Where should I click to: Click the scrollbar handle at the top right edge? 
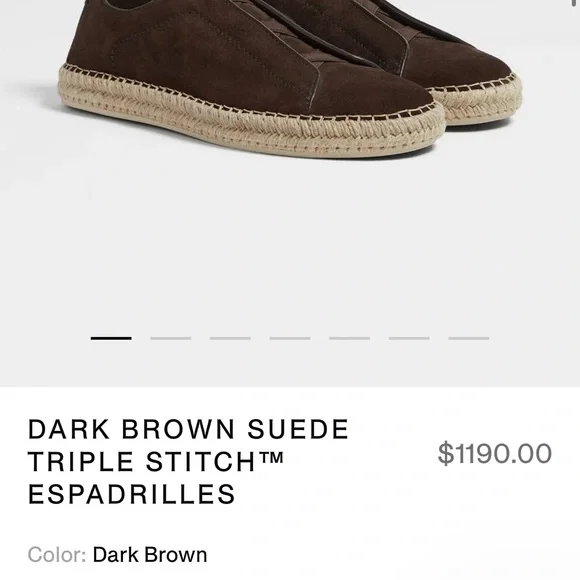click(575, 3)
